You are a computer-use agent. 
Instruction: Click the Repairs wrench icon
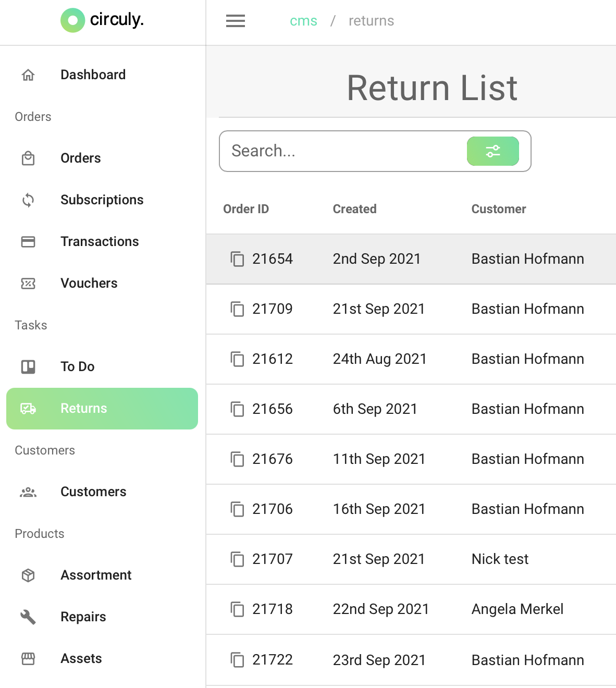pyautogui.click(x=28, y=617)
